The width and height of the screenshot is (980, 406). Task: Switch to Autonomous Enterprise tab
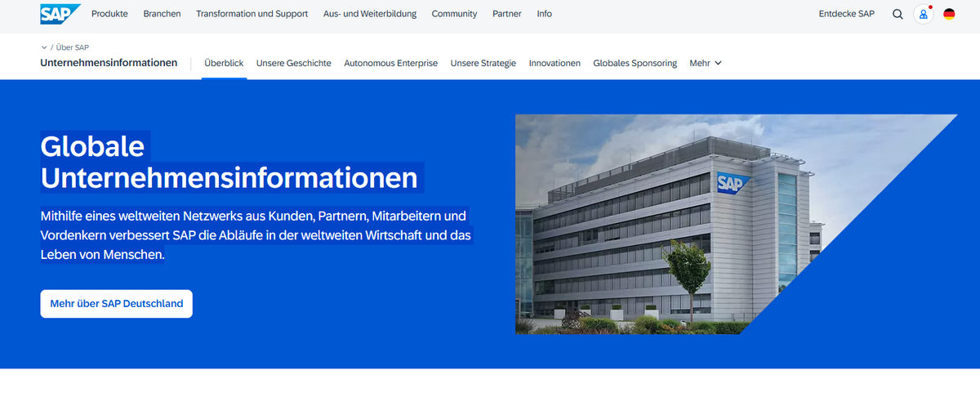click(x=390, y=63)
